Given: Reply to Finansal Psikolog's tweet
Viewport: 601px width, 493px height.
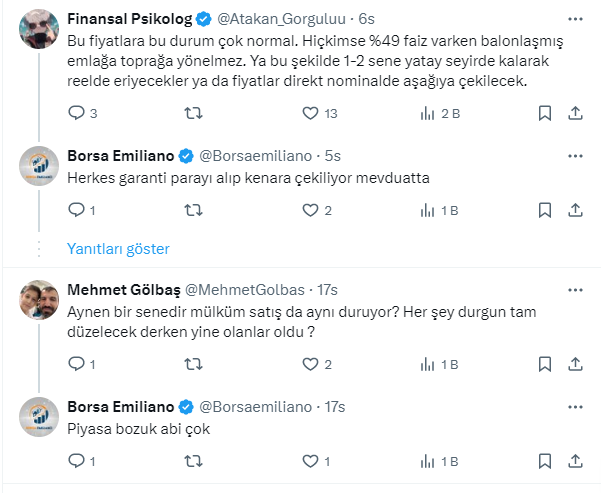Looking at the screenshot, I should [x=76, y=114].
